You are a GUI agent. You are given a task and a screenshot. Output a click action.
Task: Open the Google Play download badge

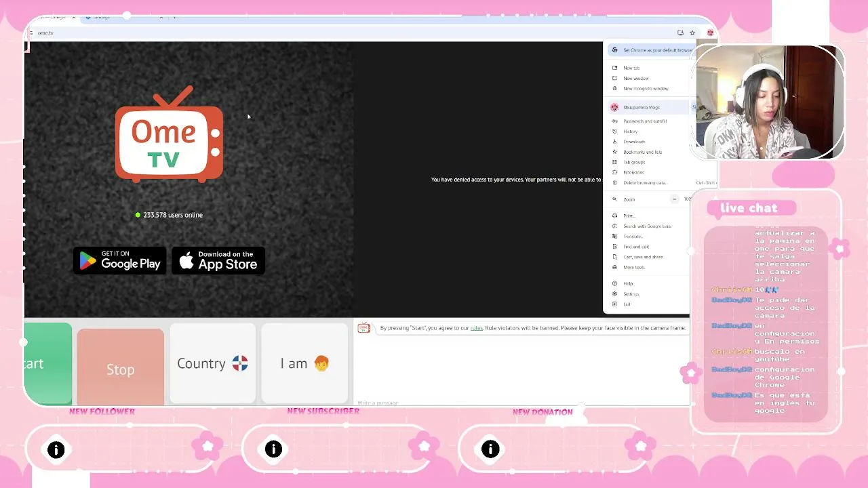[x=119, y=261]
